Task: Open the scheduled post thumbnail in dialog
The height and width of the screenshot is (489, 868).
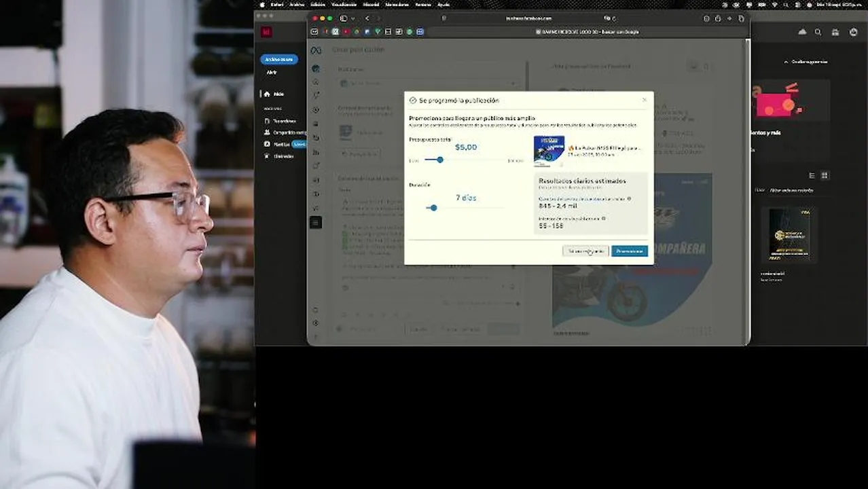Action: pyautogui.click(x=549, y=151)
